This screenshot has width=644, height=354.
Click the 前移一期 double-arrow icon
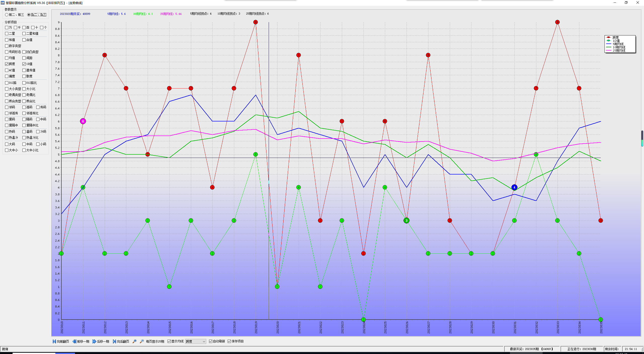(x=74, y=341)
